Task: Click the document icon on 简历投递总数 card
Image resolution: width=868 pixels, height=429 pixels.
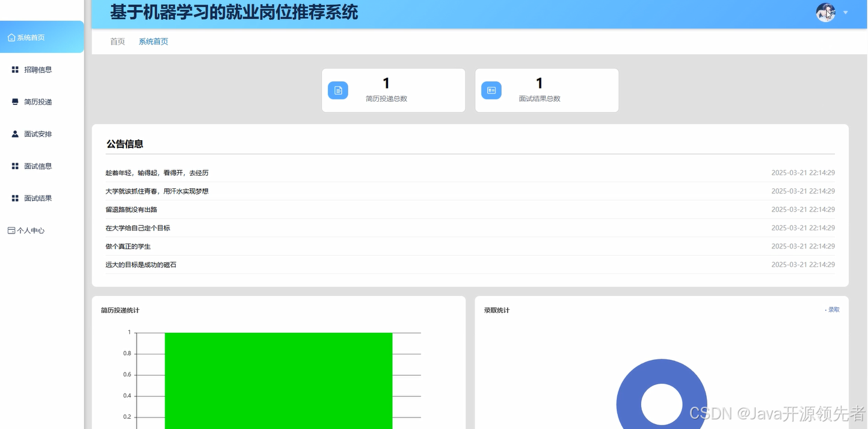Action: coord(338,90)
